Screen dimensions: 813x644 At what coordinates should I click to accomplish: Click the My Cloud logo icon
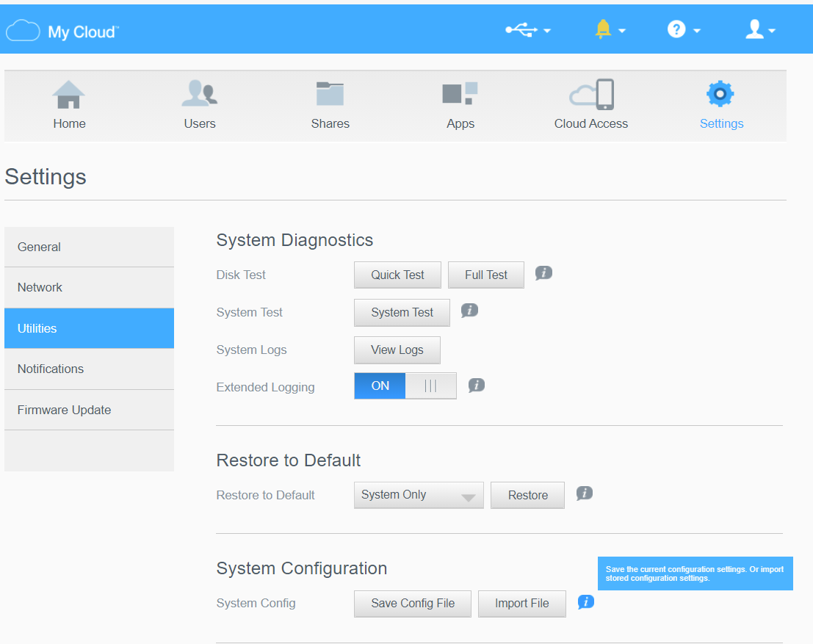click(x=23, y=31)
